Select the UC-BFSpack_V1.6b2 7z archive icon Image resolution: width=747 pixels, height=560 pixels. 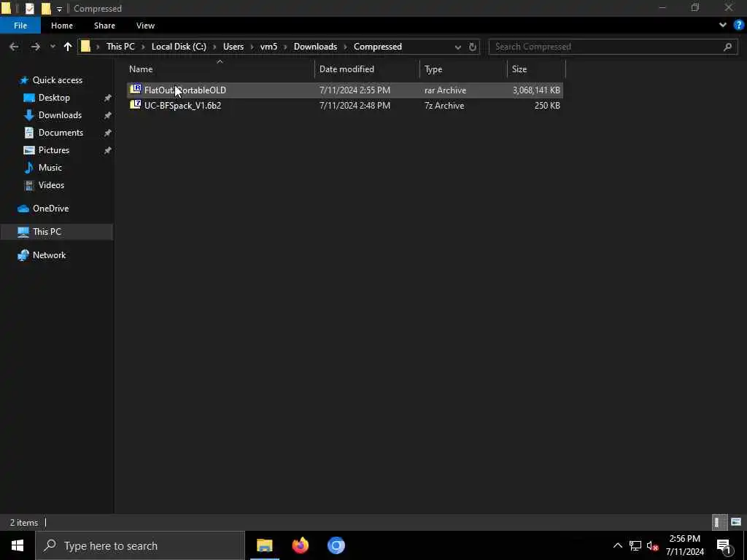point(136,105)
